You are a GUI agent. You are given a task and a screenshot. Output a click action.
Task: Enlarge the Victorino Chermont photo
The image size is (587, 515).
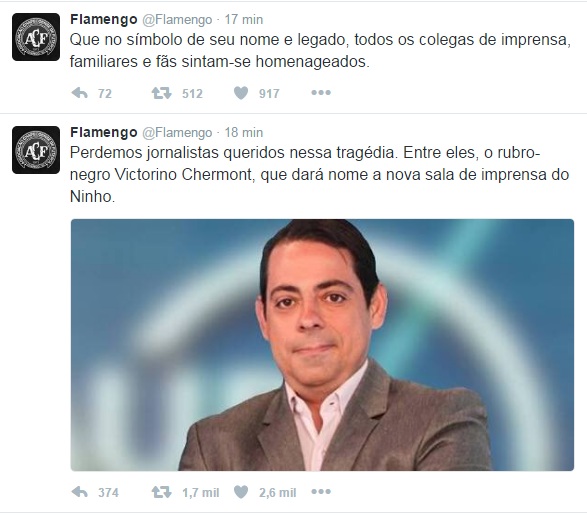[x=322, y=345]
